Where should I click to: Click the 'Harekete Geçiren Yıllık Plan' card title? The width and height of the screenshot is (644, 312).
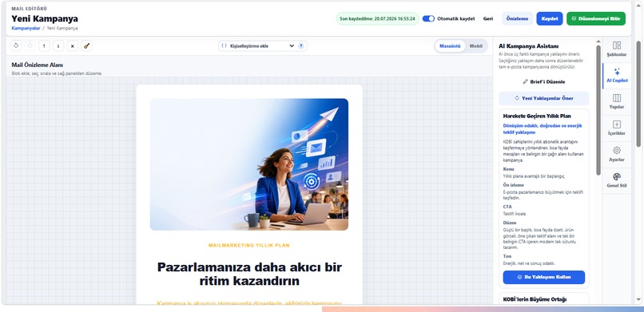tap(537, 116)
